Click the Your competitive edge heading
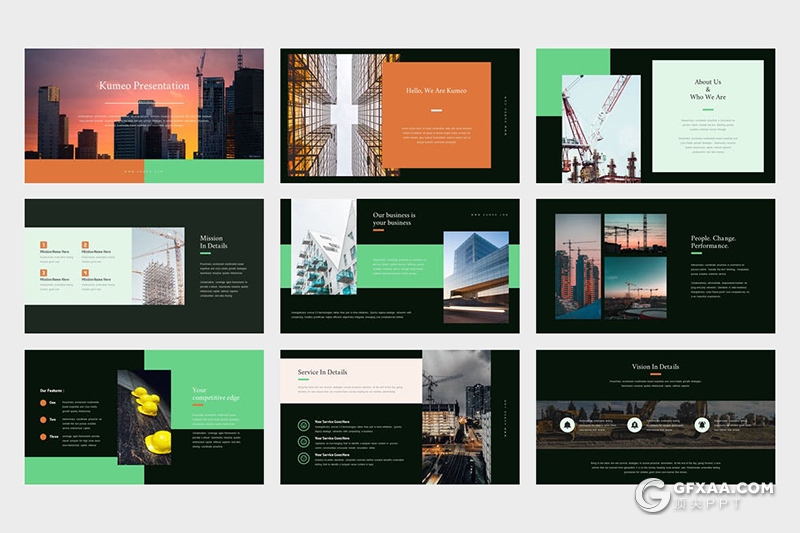Viewport: 800px width, 533px height. tap(213, 395)
